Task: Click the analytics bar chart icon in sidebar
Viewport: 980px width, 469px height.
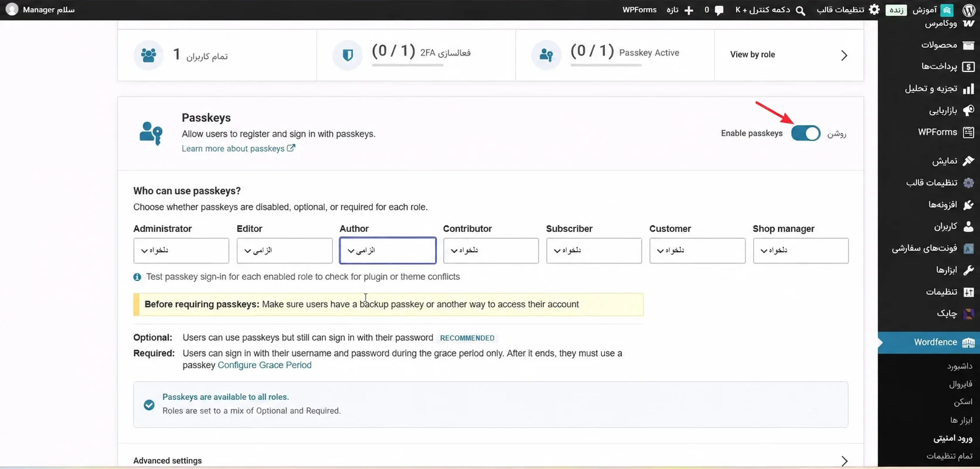Action: [968, 88]
